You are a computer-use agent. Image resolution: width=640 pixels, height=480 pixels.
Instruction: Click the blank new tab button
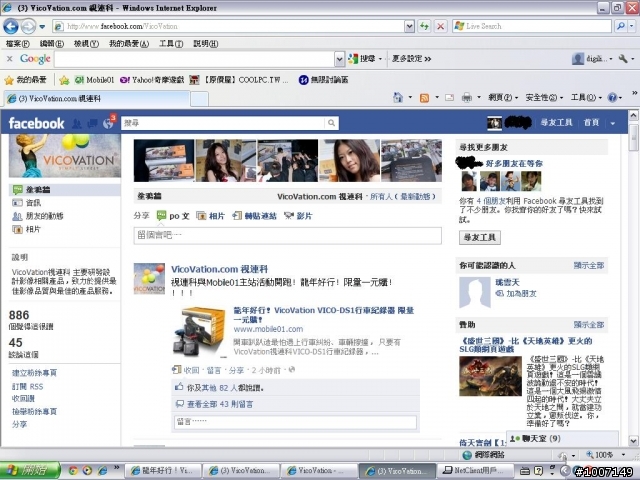[200, 99]
